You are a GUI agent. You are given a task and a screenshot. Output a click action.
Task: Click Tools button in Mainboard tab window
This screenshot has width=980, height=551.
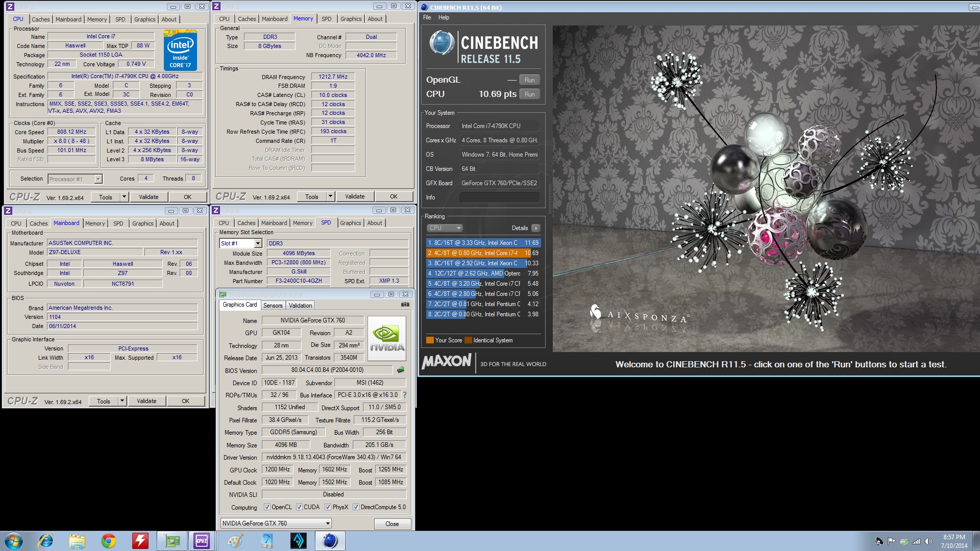pyautogui.click(x=104, y=401)
